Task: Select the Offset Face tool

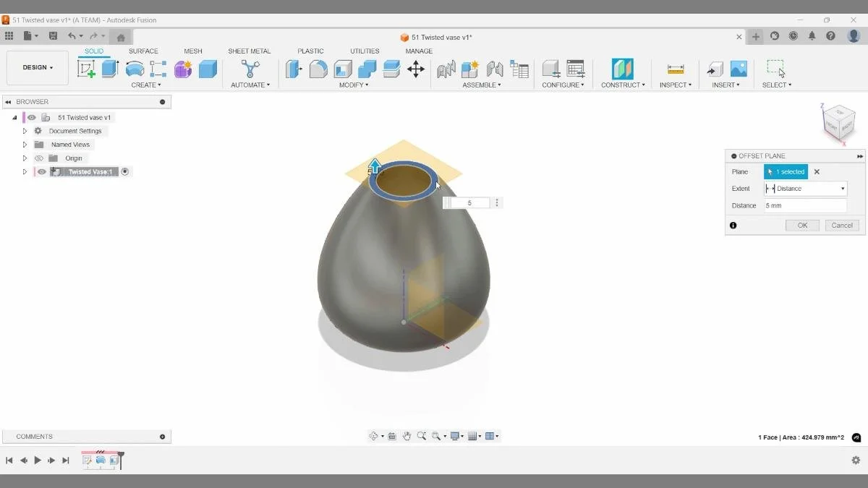Action: 391,69
